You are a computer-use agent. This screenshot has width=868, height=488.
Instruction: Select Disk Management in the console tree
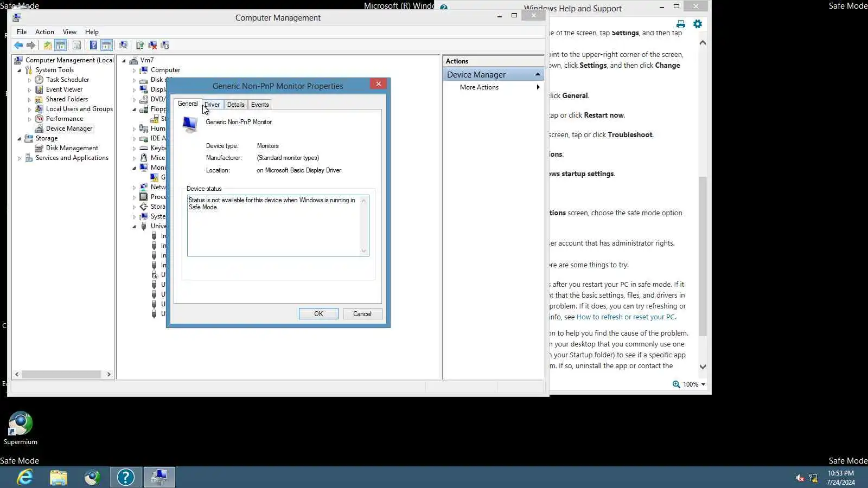click(x=72, y=148)
